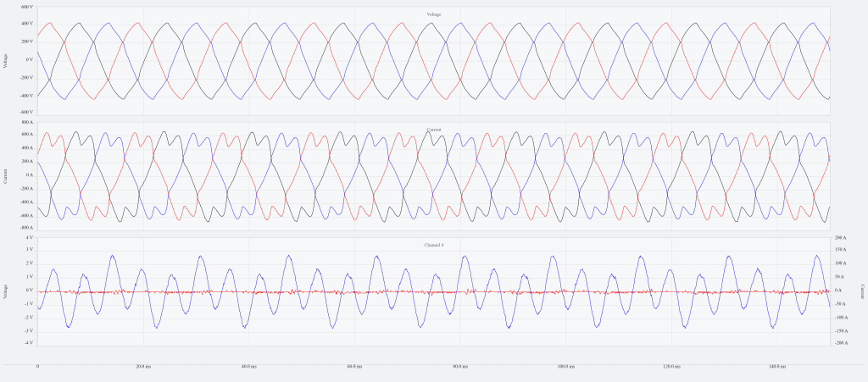Click the "-3 V" tick label
The image size is (868, 382).
click(30, 330)
